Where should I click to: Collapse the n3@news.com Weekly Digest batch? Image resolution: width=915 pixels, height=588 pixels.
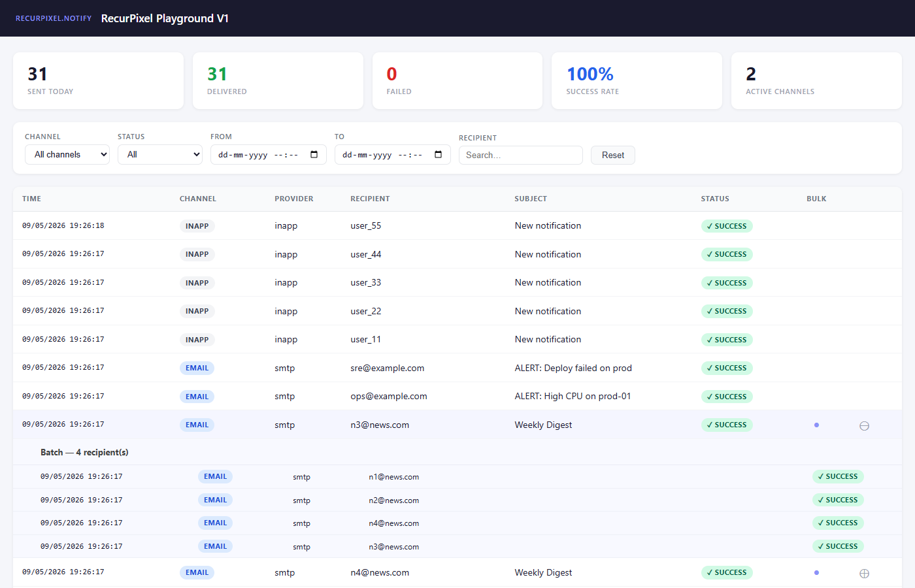(864, 426)
